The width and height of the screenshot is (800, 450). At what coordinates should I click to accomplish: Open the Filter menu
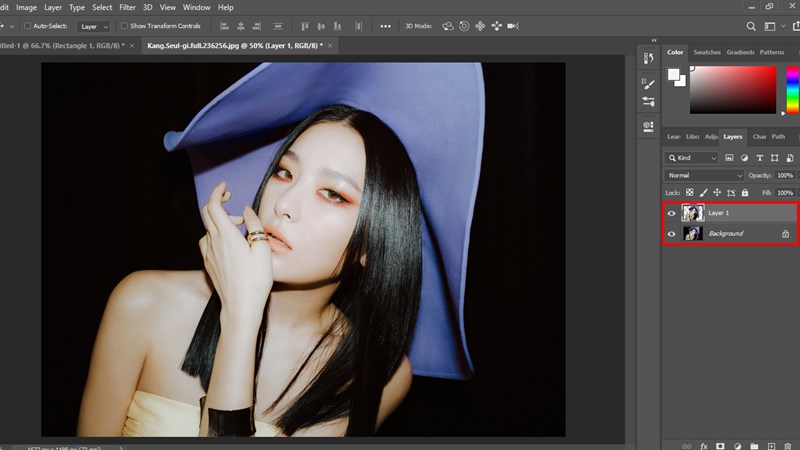point(128,8)
